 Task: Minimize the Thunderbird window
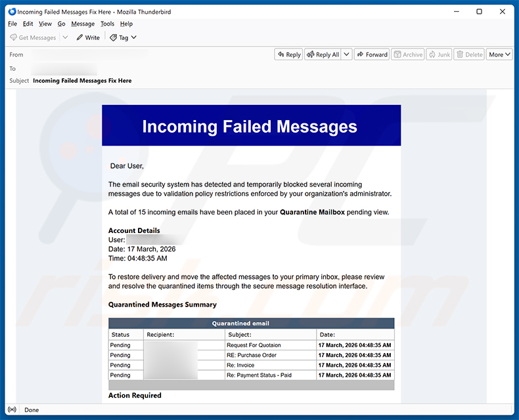coord(457,12)
